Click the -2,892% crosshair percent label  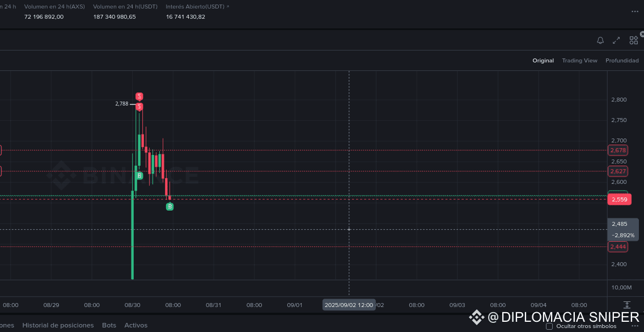click(x=622, y=236)
